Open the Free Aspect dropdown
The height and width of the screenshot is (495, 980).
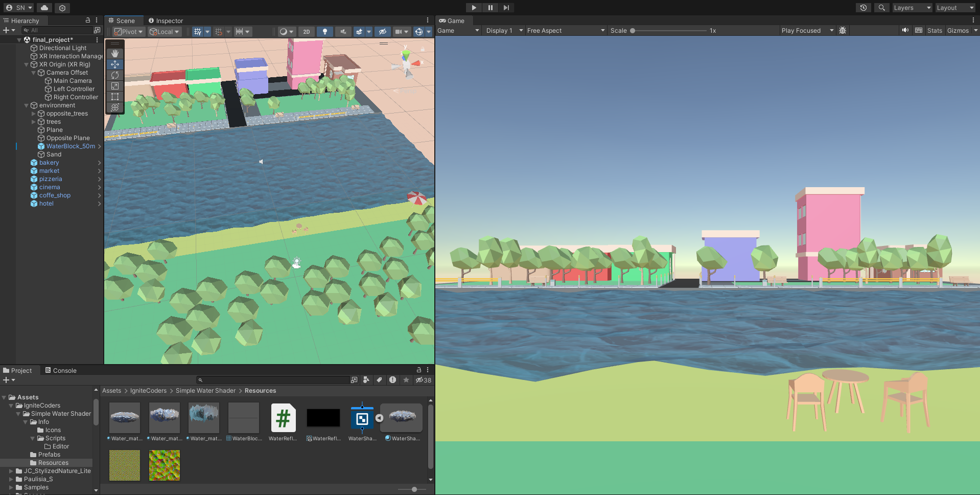(x=566, y=30)
